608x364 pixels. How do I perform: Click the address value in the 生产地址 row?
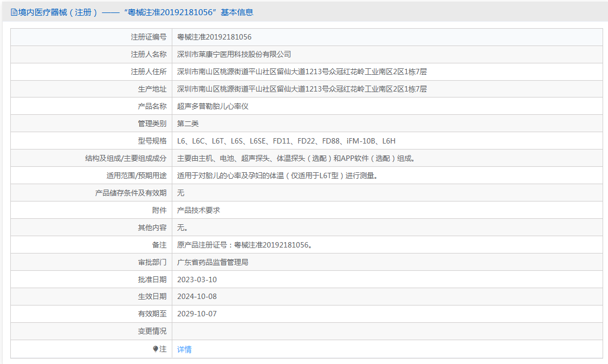pos(302,89)
